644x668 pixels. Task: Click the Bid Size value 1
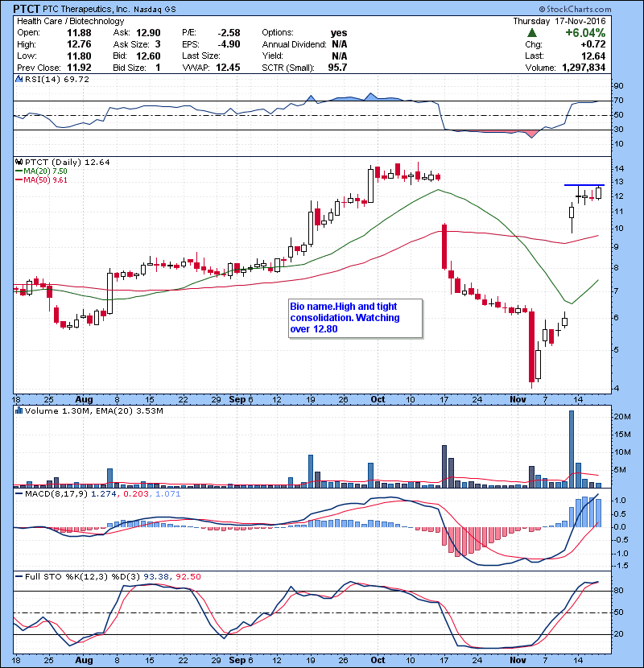click(x=158, y=68)
